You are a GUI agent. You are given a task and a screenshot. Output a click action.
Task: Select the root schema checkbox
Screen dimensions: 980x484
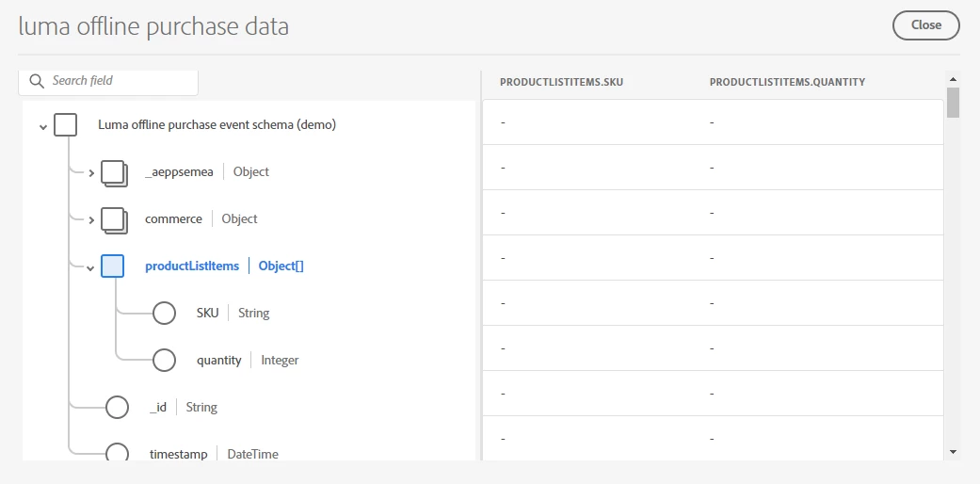tap(65, 124)
